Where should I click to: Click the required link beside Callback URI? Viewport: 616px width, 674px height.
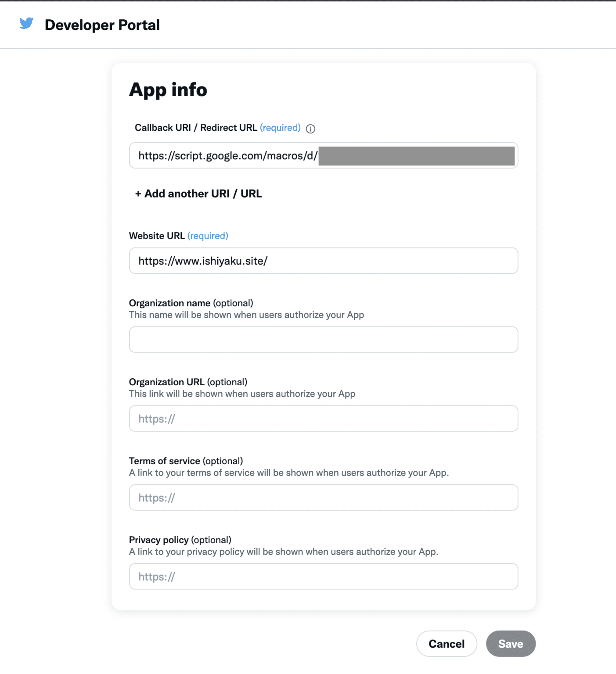(280, 128)
